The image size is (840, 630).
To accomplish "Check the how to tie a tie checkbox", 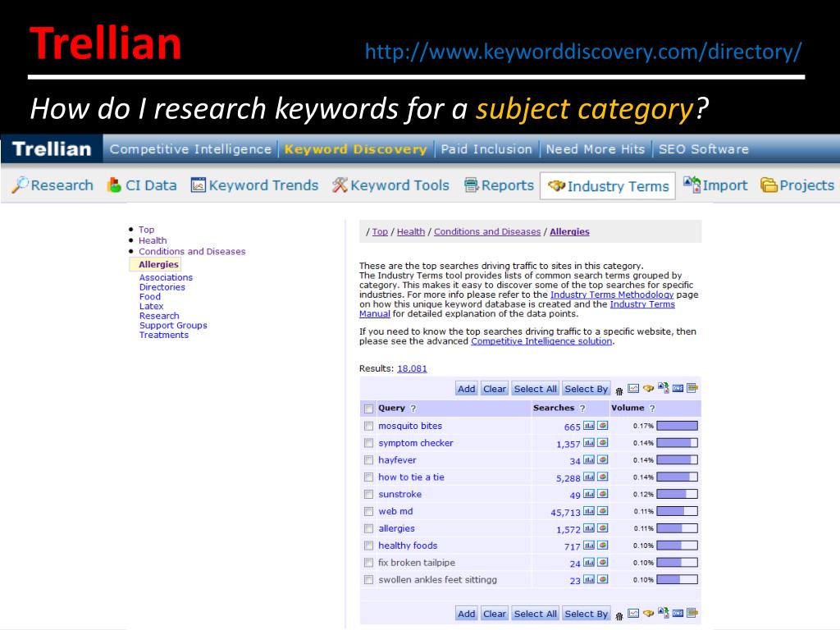I will 368,477.
